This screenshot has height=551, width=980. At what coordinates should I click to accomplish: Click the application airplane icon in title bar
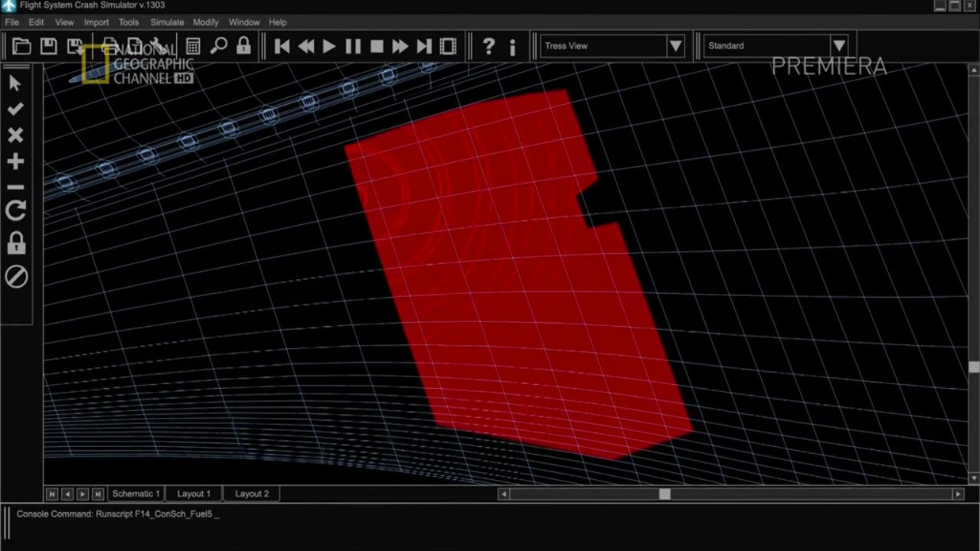click(x=8, y=5)
